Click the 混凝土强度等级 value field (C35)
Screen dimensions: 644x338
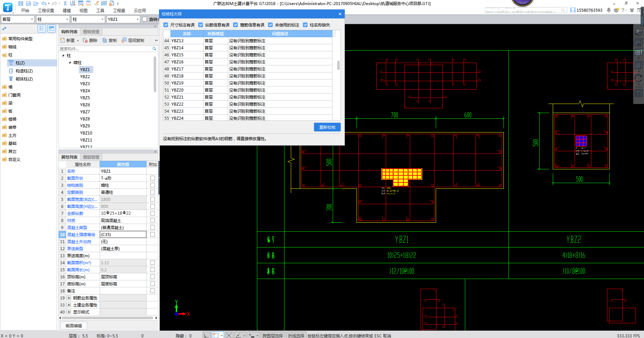[x=123, y=234]
